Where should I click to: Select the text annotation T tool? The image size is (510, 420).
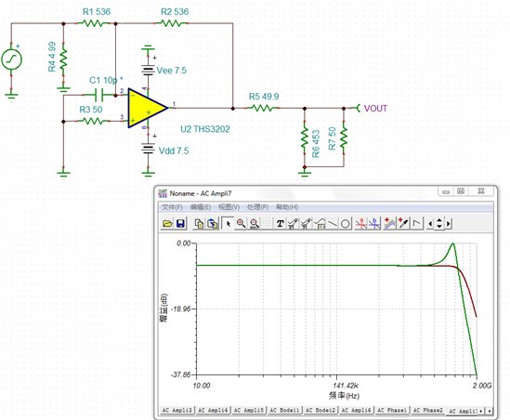click(280, 224)
